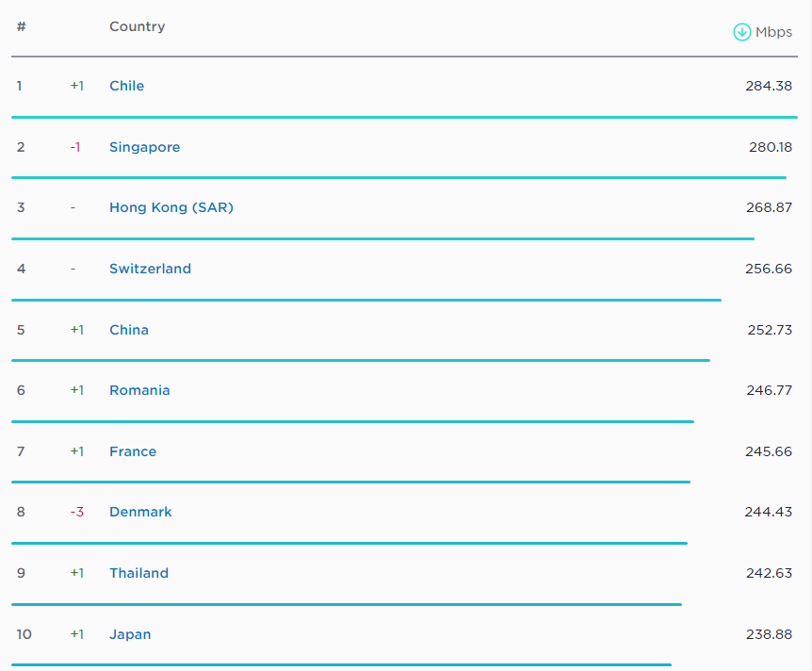Screen dimensions: 812x671
Task: Click the Country column header
Action: tap(137, 26)
